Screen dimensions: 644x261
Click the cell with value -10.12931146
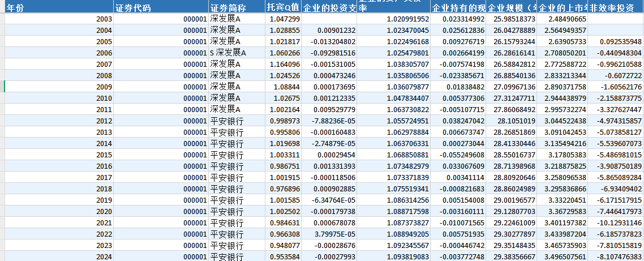(616, 223)
